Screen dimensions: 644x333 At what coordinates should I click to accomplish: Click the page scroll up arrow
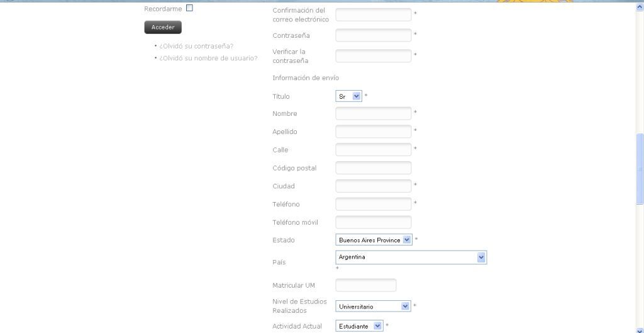(640, 6)
